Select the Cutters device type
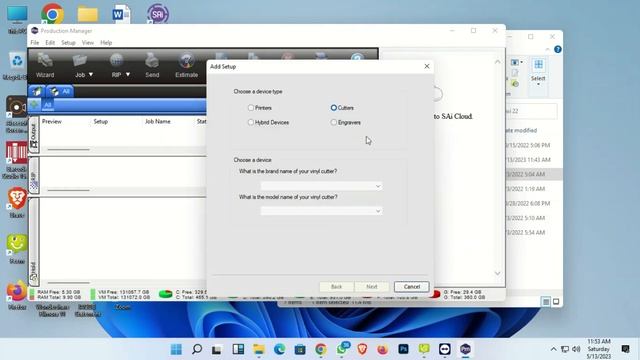 click(333, 108)
